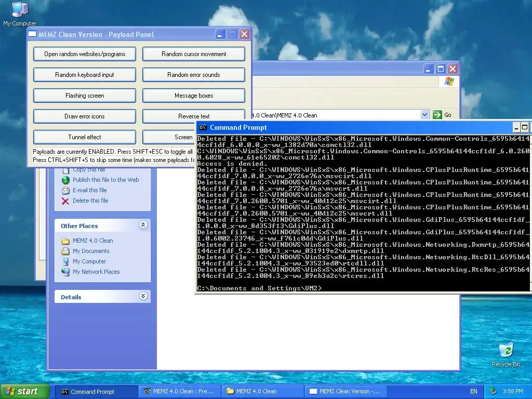Switch to MEMZ 4.0 Clean folder taskbar item
The width and height of the screenshot is (532, 399).
[262, 392]
